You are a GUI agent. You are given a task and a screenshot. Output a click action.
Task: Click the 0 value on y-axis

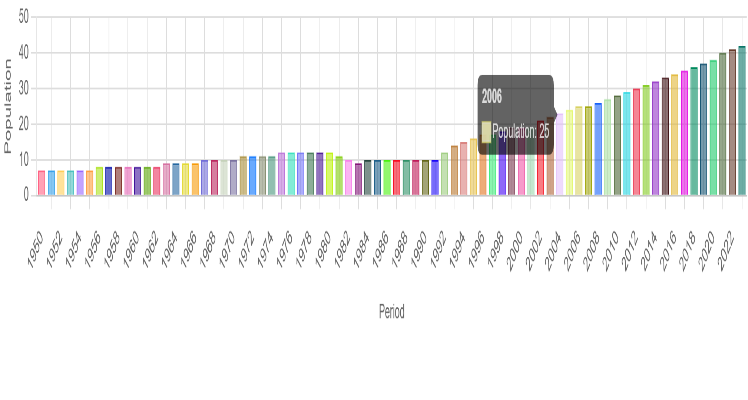pos(26,196)
